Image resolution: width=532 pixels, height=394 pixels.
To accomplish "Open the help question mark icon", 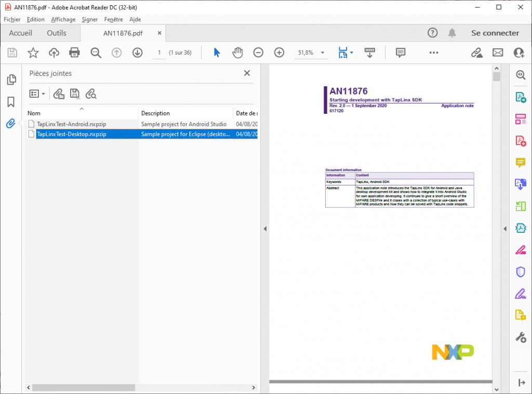I will pyautogui.click(x=432, y=33).
